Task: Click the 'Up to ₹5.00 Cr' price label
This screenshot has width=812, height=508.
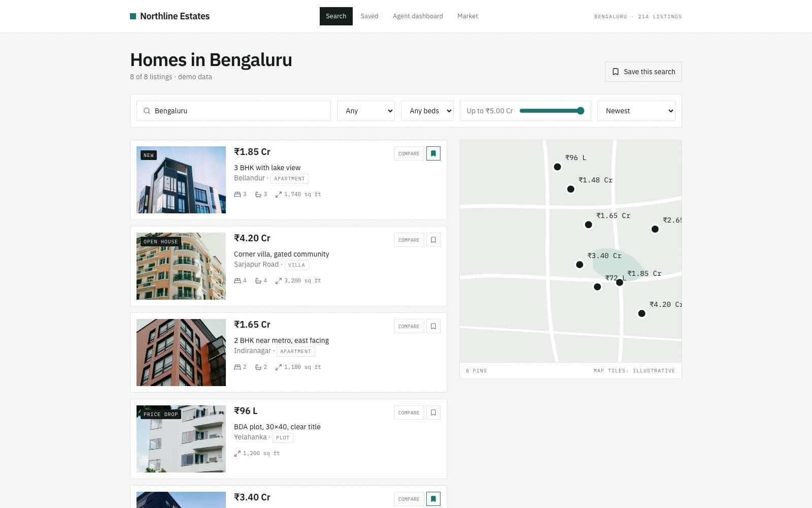Action: click(490, 111)
